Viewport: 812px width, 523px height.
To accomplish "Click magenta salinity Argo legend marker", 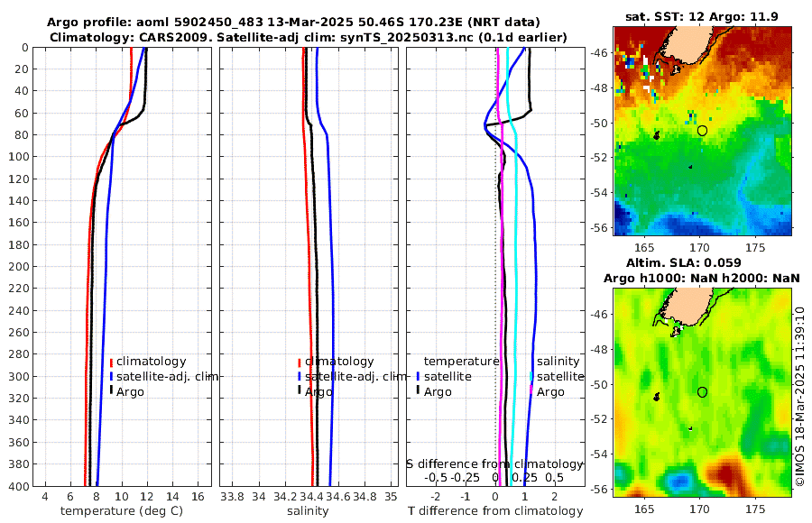I will [x=531, y=390].
